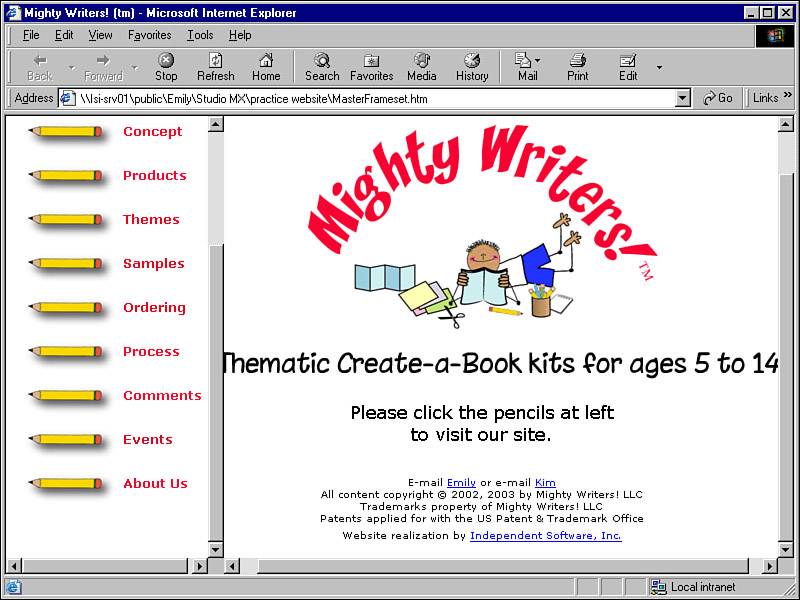Click the left frame vertical scrollbar thumb

point(216,393)
